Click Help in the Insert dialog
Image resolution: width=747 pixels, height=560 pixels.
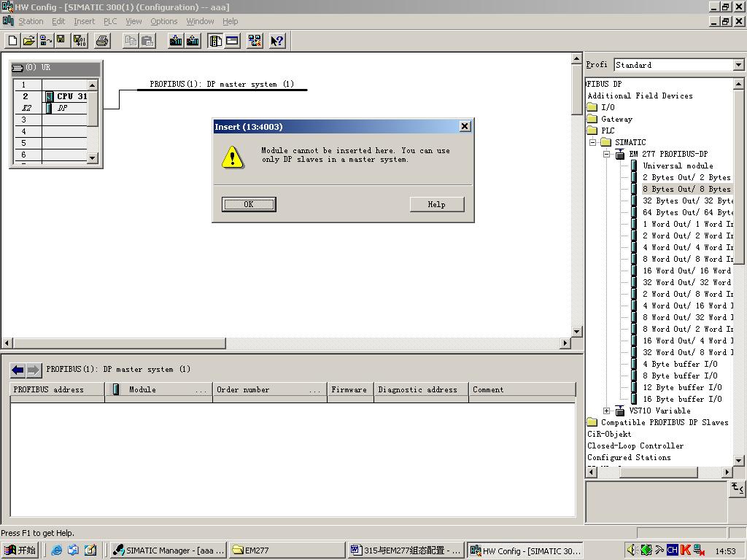pyautogui.click(x=436, y=204)
